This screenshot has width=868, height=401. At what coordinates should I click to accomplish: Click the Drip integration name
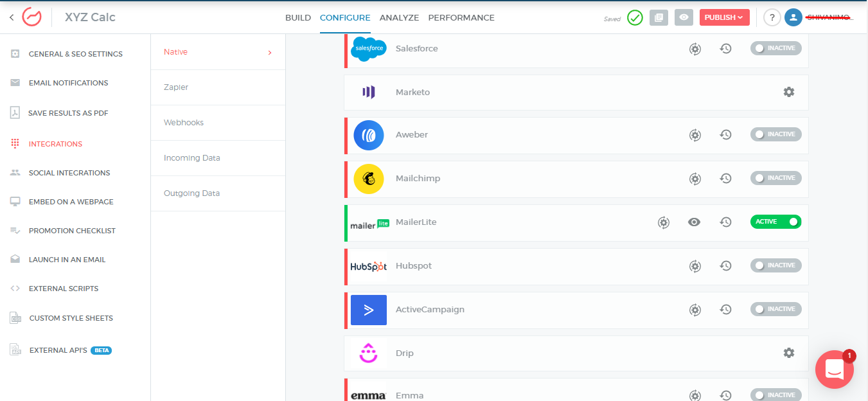pos(405,353)
